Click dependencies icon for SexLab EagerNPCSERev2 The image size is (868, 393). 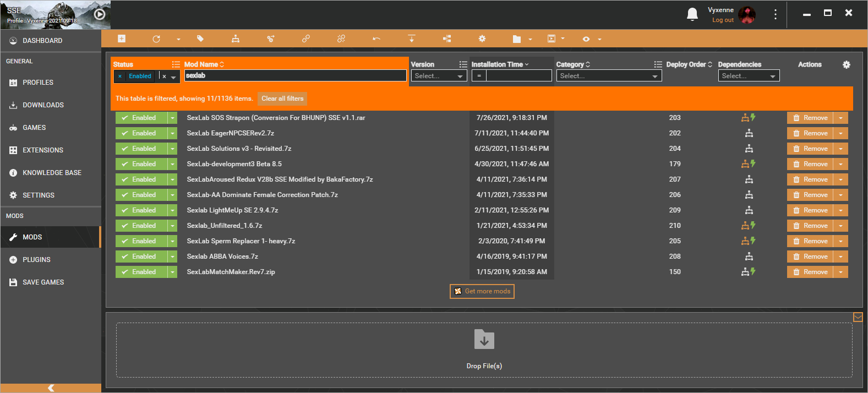pyautogui.click(x=749, y=133)
